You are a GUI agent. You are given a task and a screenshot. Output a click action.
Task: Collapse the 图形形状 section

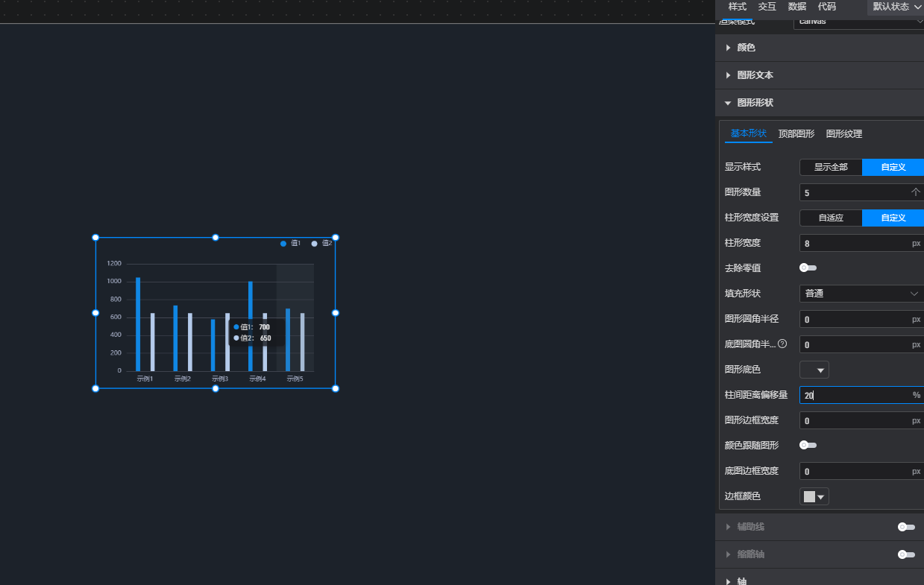pyautogui.click(x=820, y=103)
